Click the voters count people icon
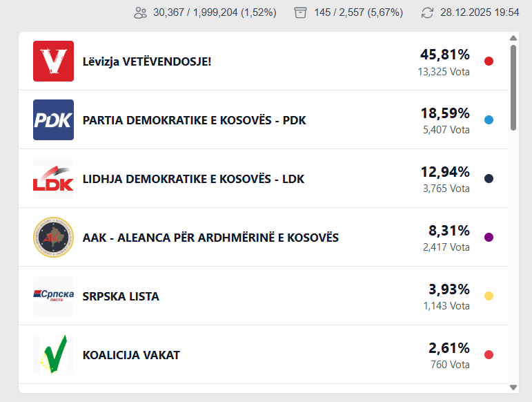532x402 pixels. (141, 12)
